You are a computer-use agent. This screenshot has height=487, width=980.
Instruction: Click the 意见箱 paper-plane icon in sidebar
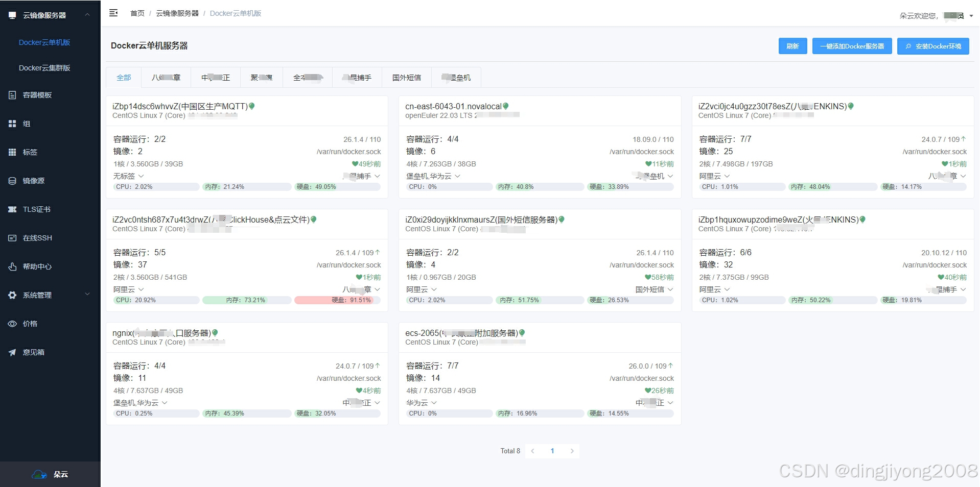(x=12, y=352)
